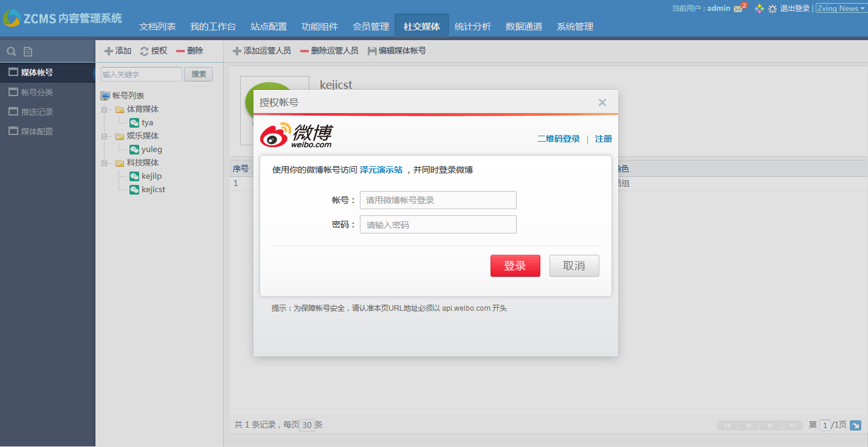Click the 授权 refresh icon in toolbar

pyautogui.click(x=144, y=52)
